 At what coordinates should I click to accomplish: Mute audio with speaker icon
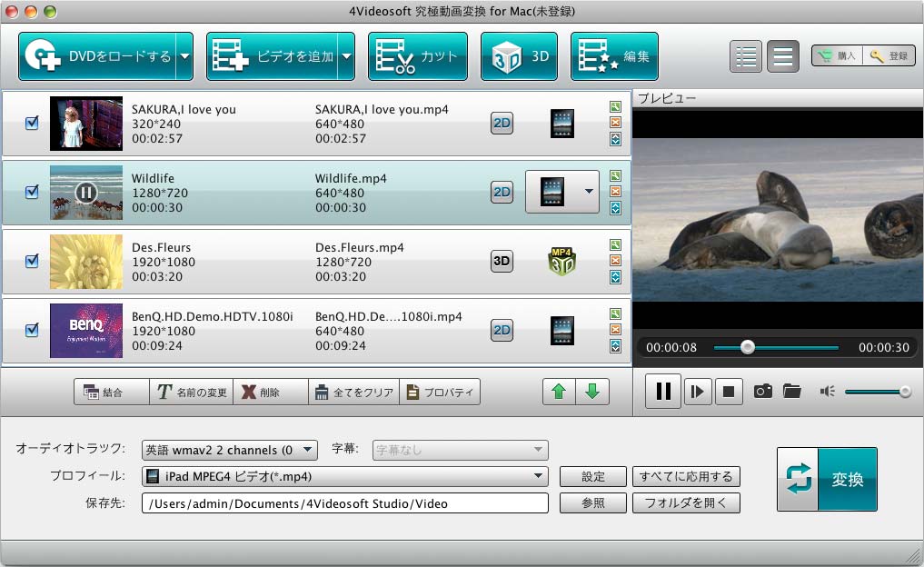point(827,392)
